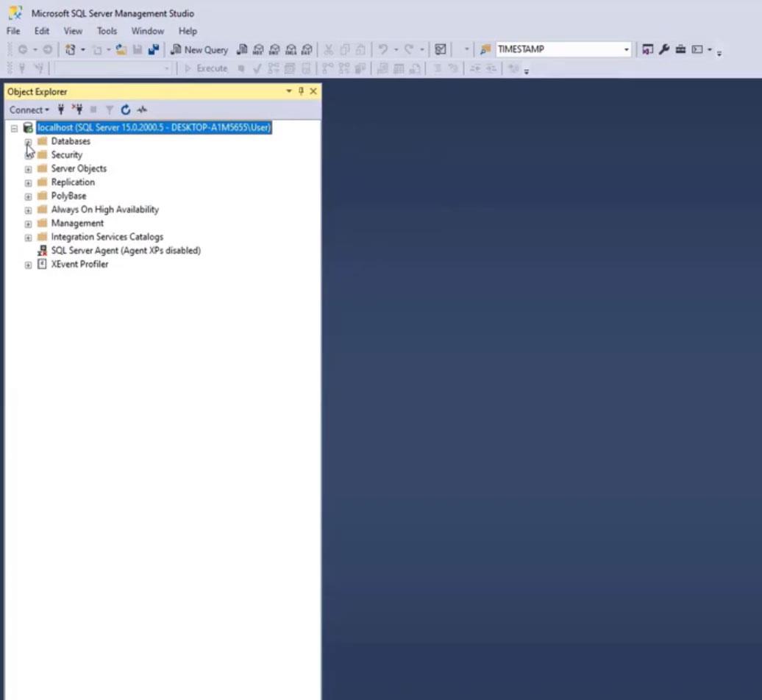Collapse the localhost server node
This screenshot has height=700, width=762.
(x=14, y=128)
